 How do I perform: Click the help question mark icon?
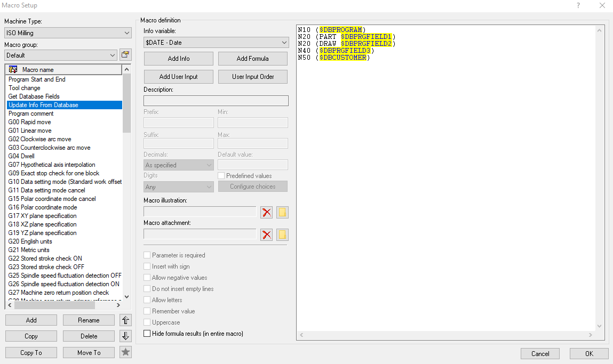click(x=578, y=5)
